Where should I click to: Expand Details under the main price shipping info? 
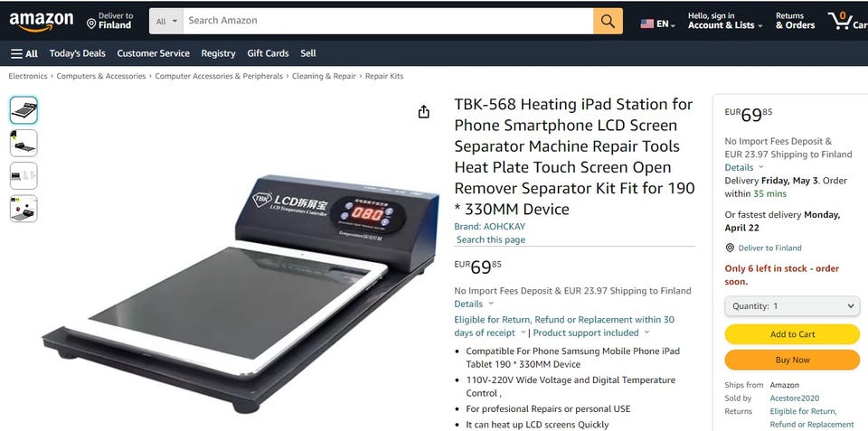(474, 304)
